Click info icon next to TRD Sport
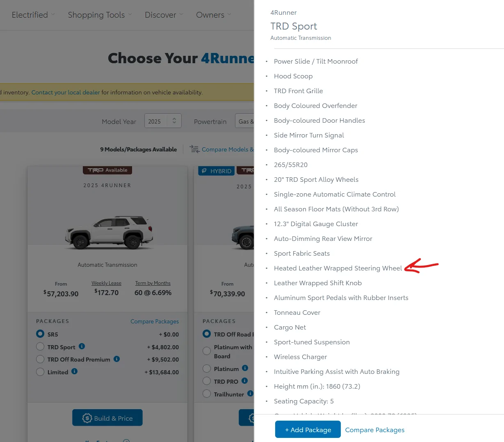The width and height of the screenshot is (504, 442). coord(82,346)
